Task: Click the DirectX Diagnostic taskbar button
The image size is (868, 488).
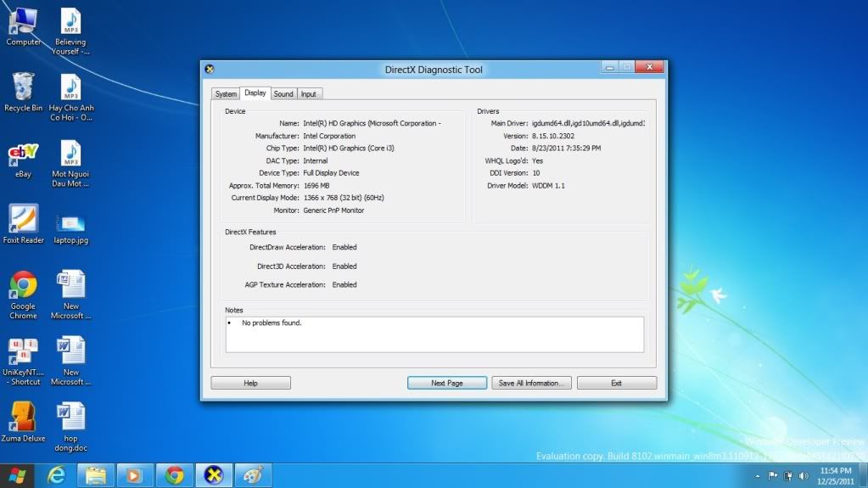Action: 214,475
